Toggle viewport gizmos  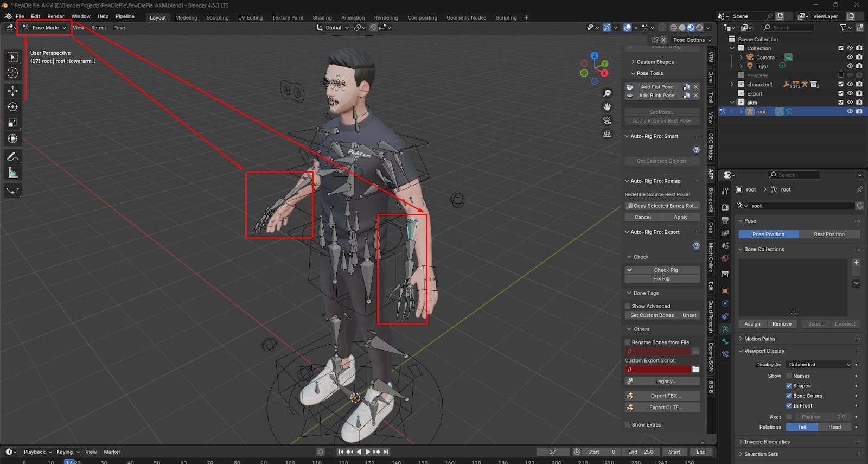click(607, 28)
